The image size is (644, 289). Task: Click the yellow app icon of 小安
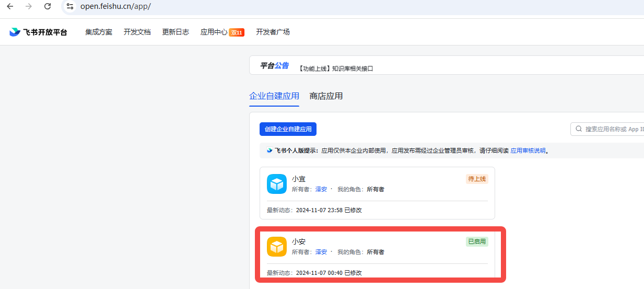(277, 247)
